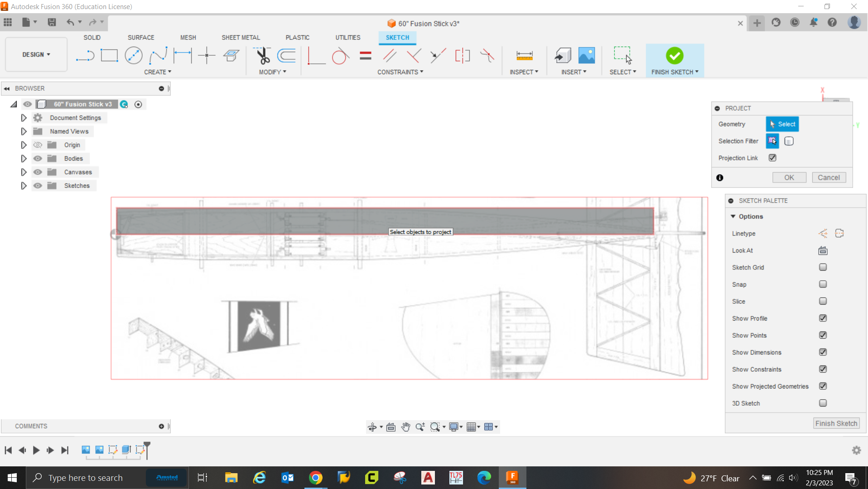
Task: Select the Trim scissors tool
Action: coord(262,56)
